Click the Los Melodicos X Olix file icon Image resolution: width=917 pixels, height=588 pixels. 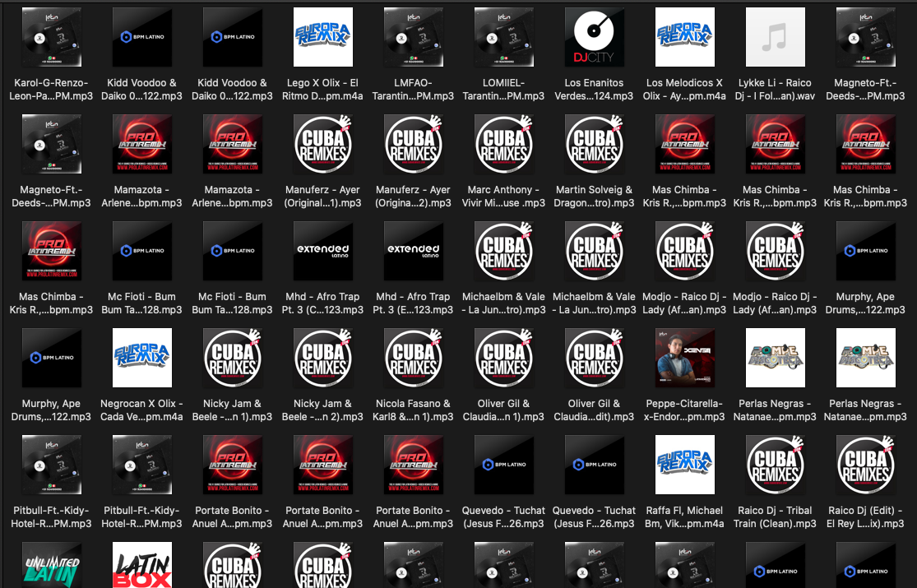tap(685, 37)
